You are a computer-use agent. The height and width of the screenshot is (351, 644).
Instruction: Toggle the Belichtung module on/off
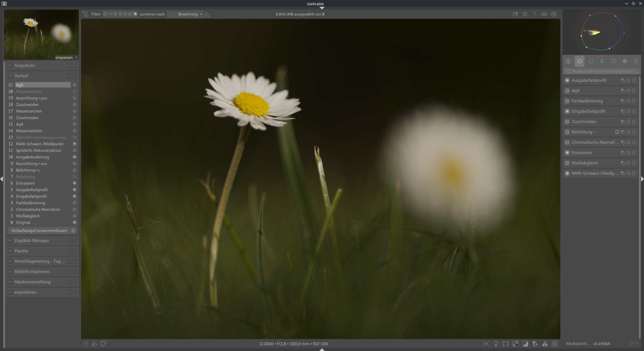tap(567, 132)
